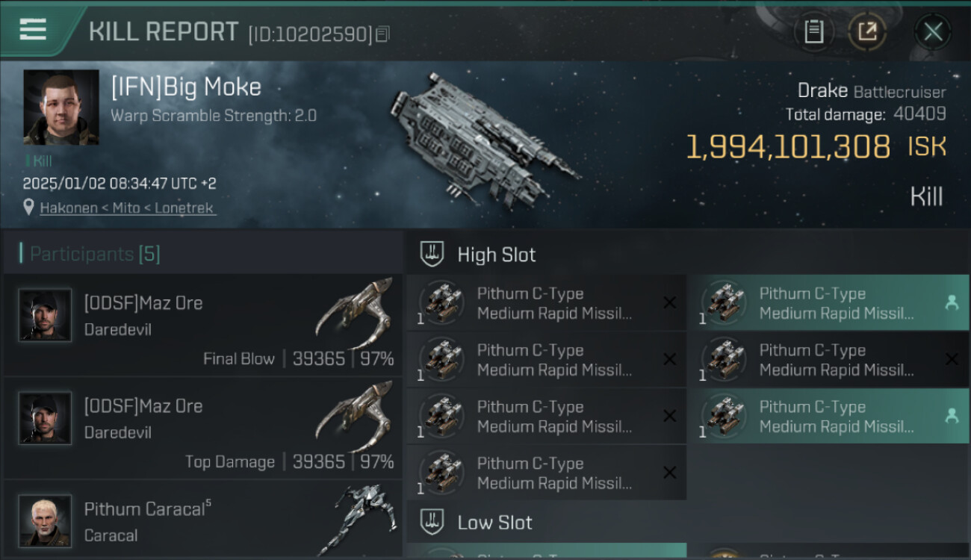Viewport: 971px width, 560px height.
Task: Copy the kill report ID
Action: click(x=382, y=34)
